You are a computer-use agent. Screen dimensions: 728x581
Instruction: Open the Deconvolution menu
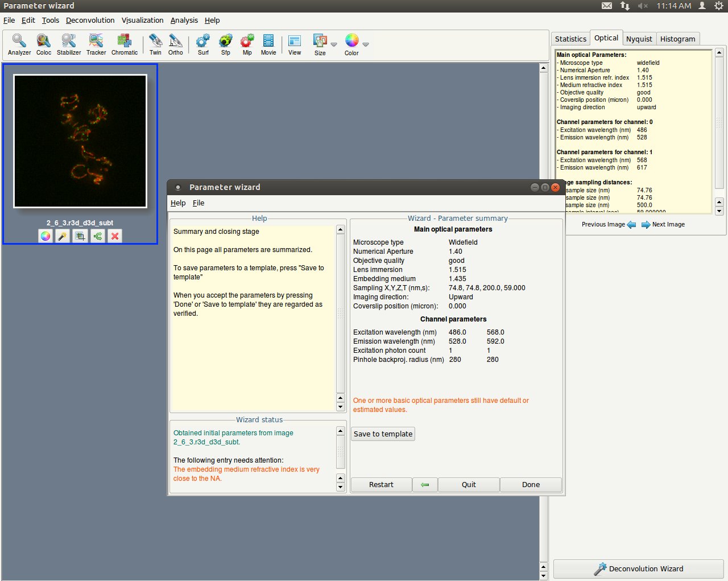[90, 20]
